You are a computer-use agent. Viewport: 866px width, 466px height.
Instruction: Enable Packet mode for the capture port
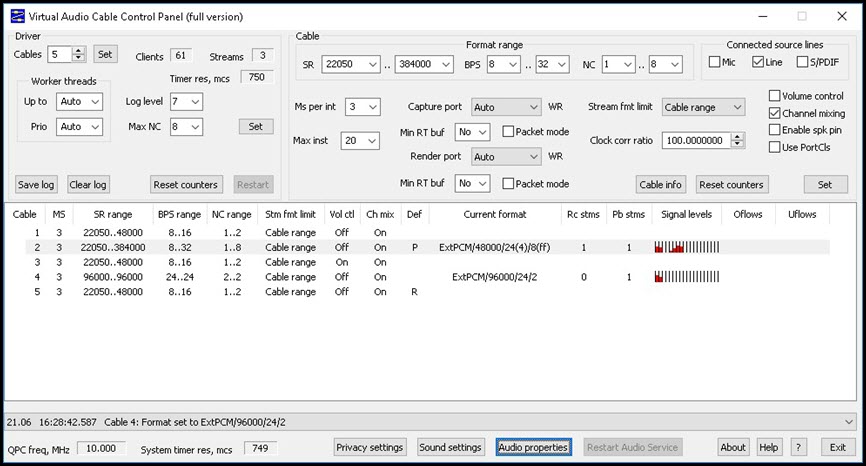508,131
